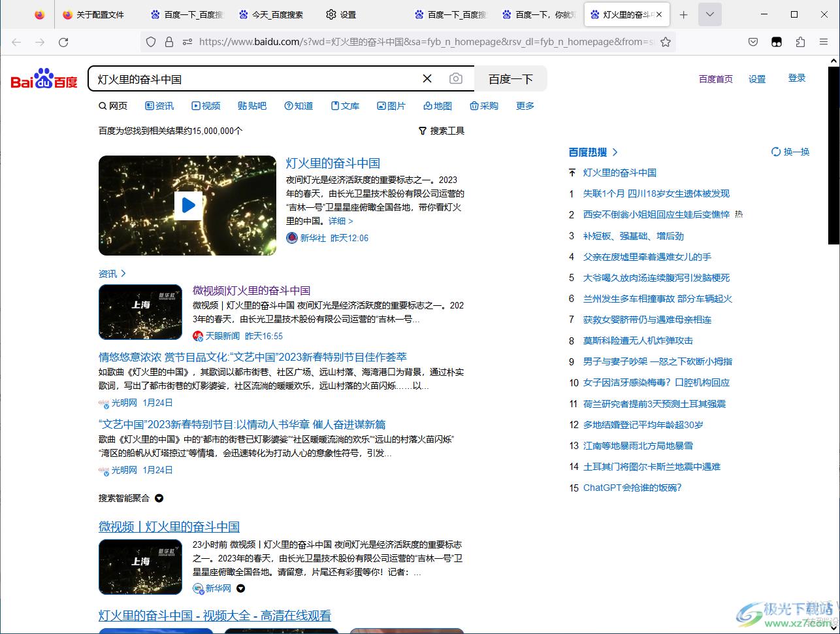Screen dimensions: 840x634
Task: Select the 采购 search category
Action: pyautogui.click(x=484, y=106)
